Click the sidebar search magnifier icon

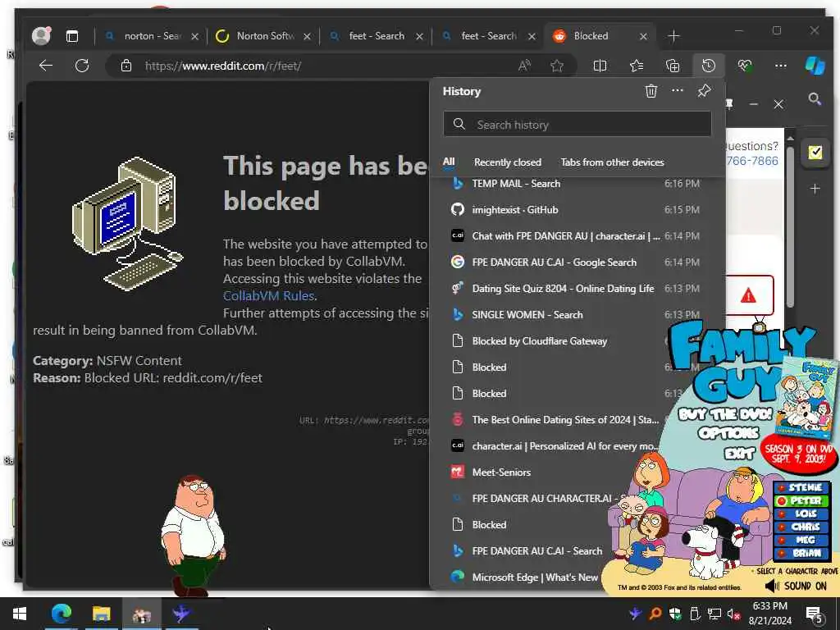click(815, 98)
